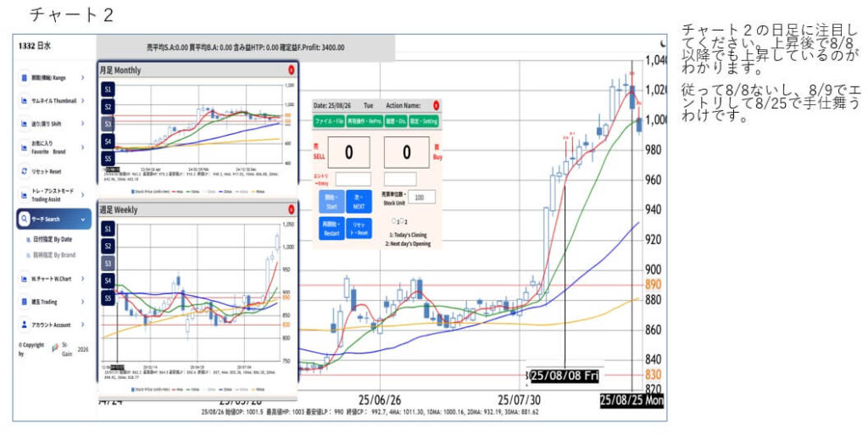
Task: Collapse the Search menu chevron
Action: (83, 219)
